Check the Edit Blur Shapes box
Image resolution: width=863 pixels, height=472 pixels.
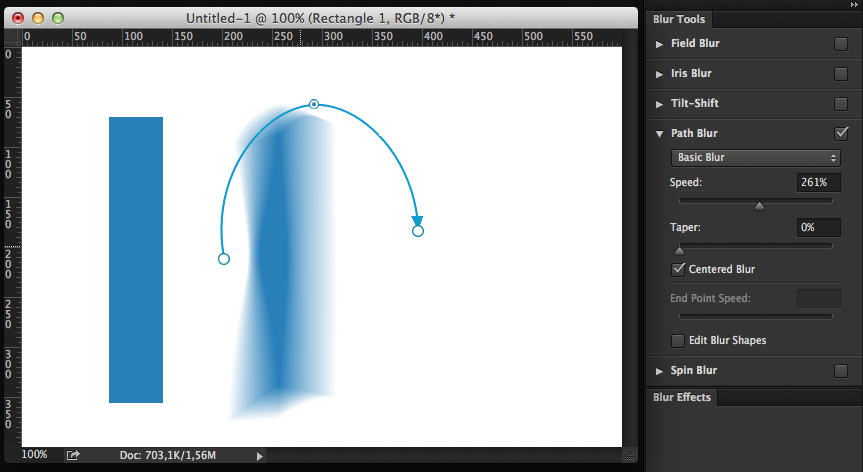[x=679, y=340]
